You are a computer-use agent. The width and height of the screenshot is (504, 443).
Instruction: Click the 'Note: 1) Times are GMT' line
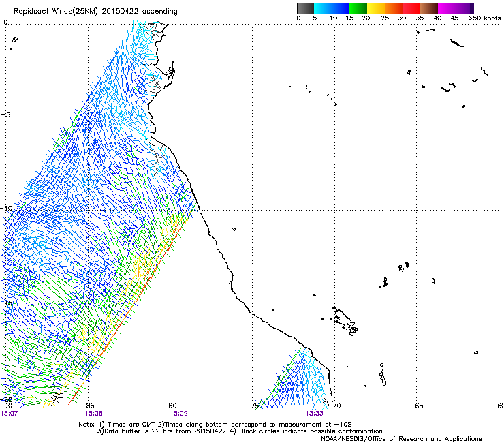(x=215, y=425)
